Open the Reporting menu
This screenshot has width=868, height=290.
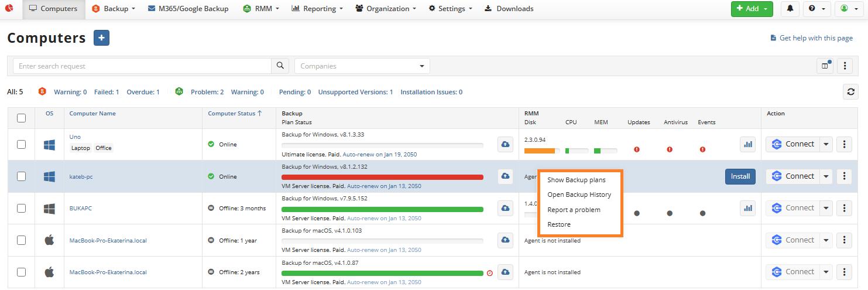[318, 9]
